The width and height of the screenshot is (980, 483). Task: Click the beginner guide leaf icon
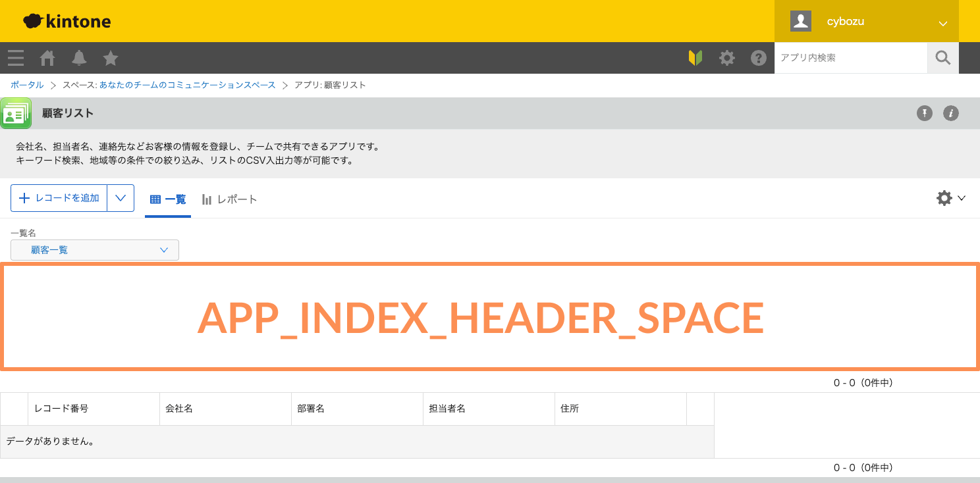coord(695,58)
